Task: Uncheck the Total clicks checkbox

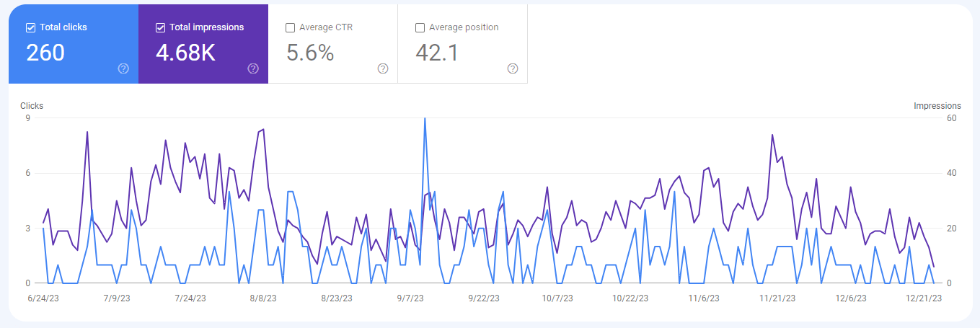Action: (30, 27)
